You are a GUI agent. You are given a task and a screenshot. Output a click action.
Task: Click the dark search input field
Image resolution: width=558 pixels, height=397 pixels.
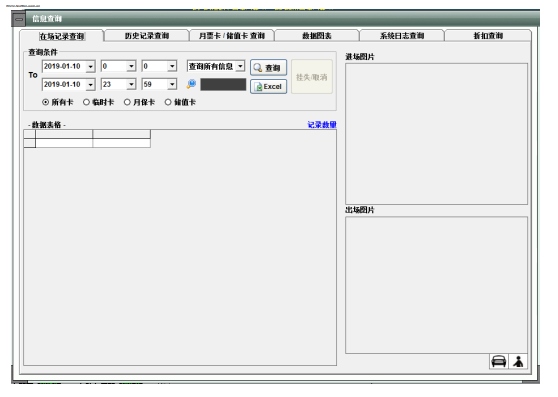223,84
